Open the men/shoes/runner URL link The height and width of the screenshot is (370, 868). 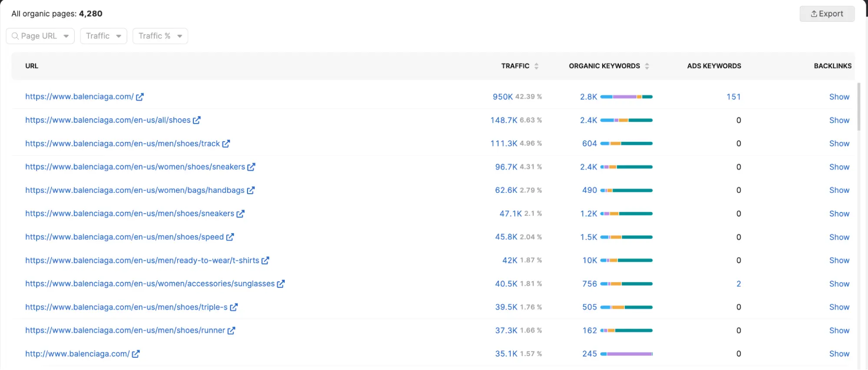click(125, 330)
